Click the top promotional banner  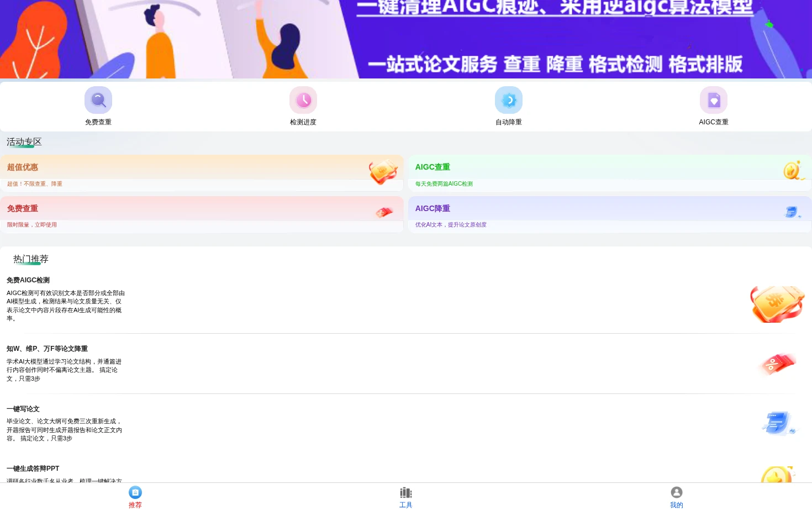(406, 39)
